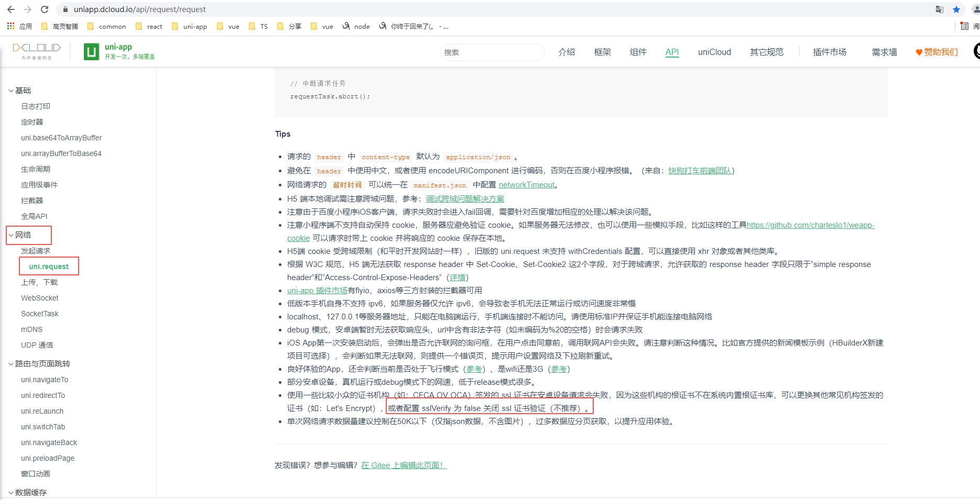Screen dimensions: 980x500
Task: Open the uniCloud nav tab
Action: (x=714, y=52)
